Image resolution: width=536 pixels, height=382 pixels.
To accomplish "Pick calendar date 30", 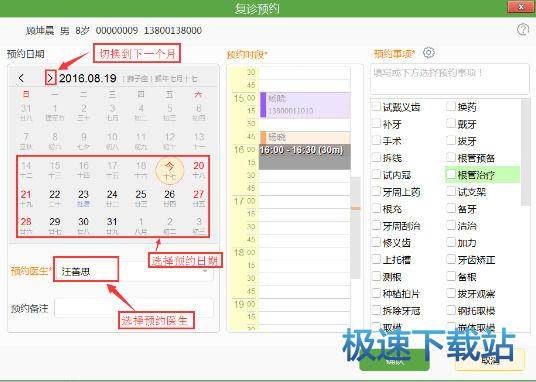I will click(83, 225).
